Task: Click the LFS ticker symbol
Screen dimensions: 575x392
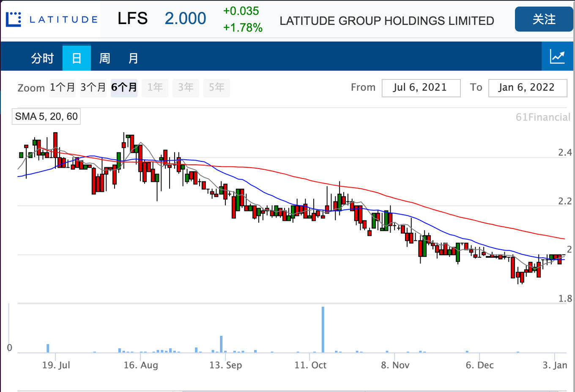Action: (132, 19)
